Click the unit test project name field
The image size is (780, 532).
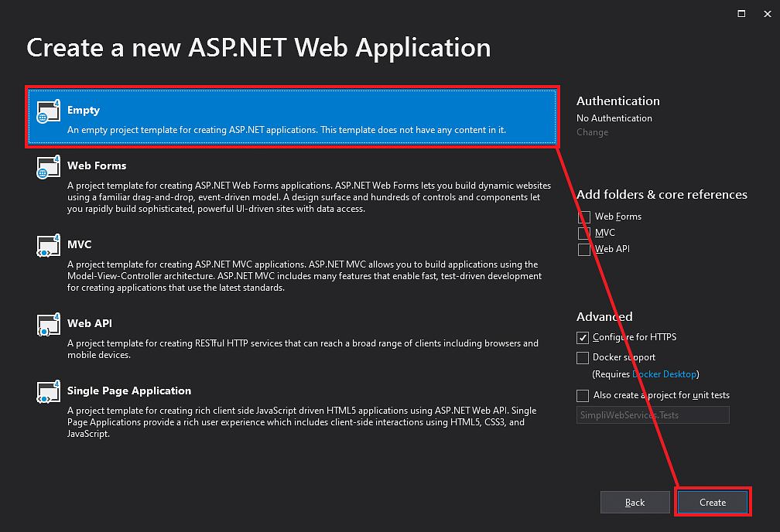(x=652, y=414)
